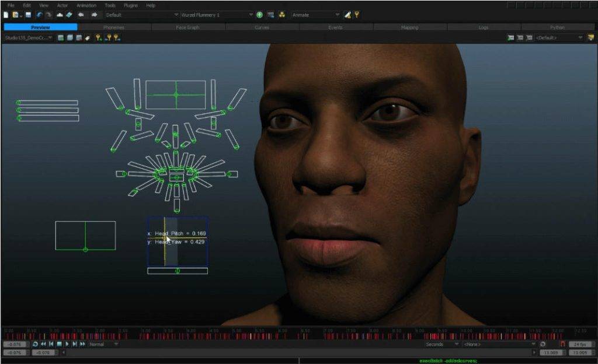Open the Actor menu
This screenshot has width=598, height=364.
pyautogui.click(x=62, y=5)
